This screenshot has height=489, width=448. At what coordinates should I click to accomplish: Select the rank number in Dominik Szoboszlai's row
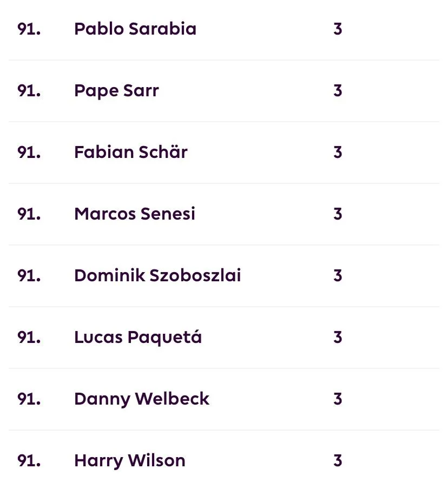point(29,276)
